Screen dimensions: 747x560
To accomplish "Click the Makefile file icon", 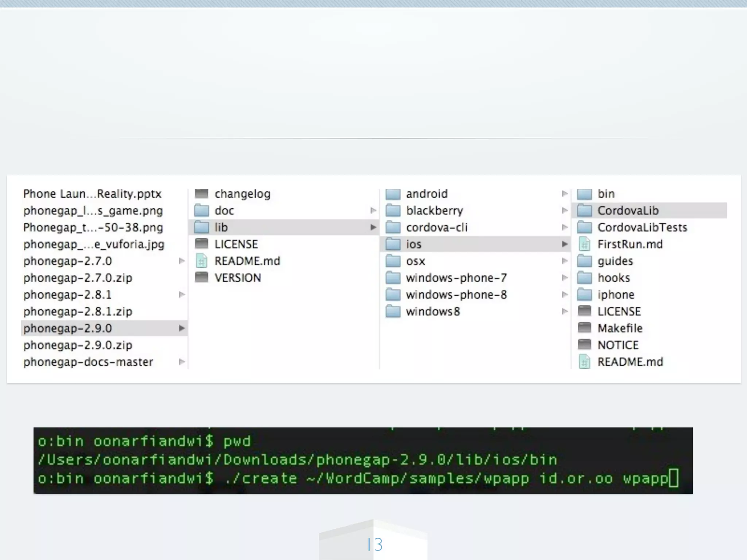I will coord(584,328).
